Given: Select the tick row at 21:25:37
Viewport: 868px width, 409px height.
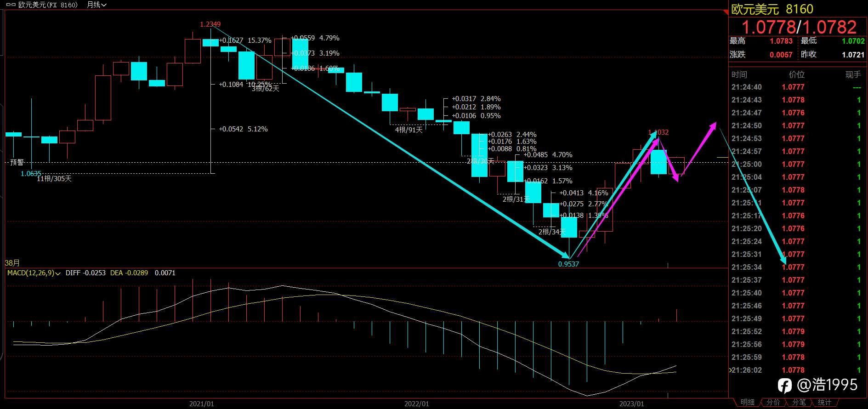Looking at the screenshot, I should click(x=797, y=280).
